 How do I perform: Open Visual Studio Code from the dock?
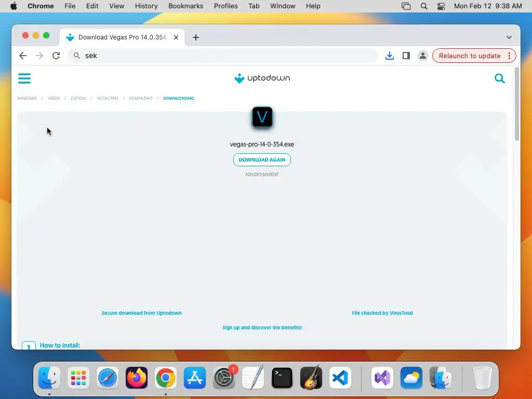340,378
